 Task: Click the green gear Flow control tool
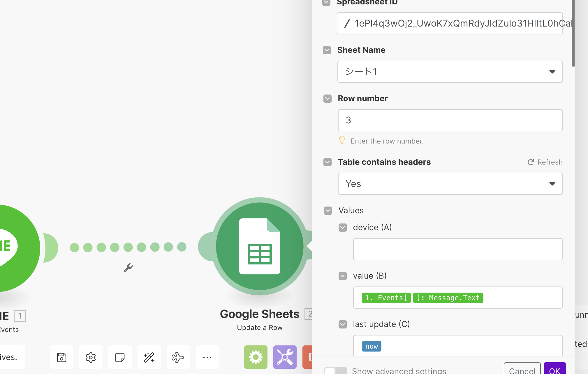pyautogui.click(x=256, y=357)
